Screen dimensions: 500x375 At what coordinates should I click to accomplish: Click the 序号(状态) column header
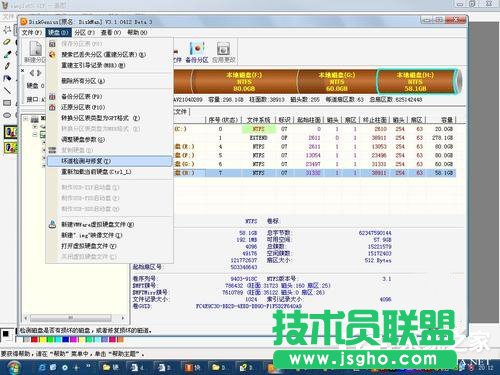pyautogui.click(x=223, y=120)
